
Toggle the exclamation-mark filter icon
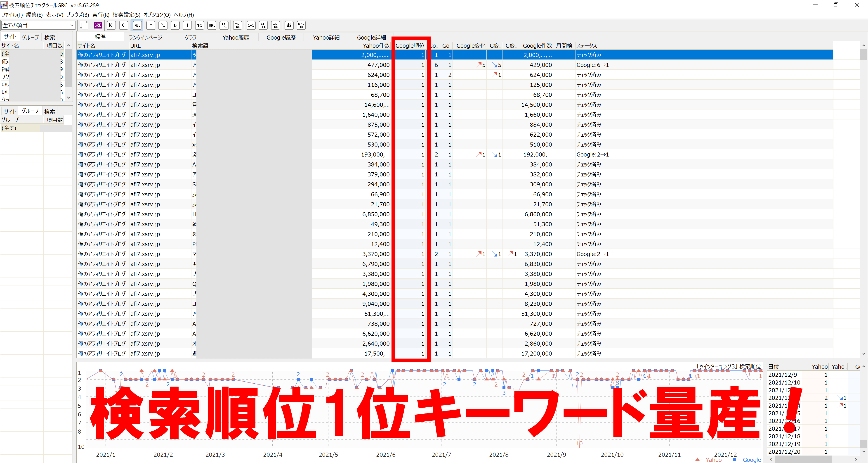click(187, 25)
